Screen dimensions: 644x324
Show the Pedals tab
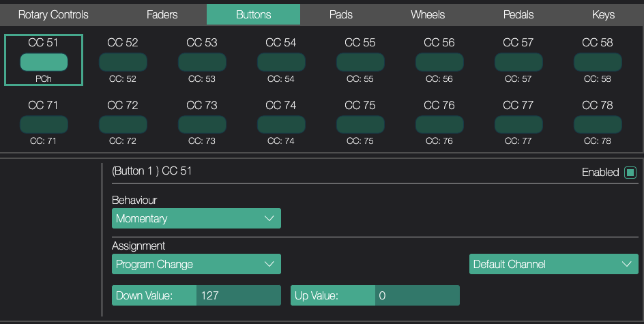(518, 15)
